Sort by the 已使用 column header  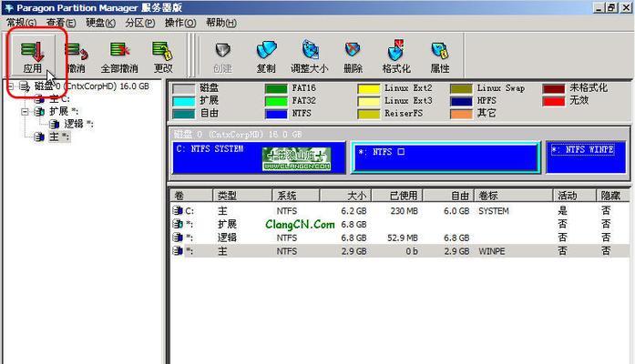[x=397, y=196]
